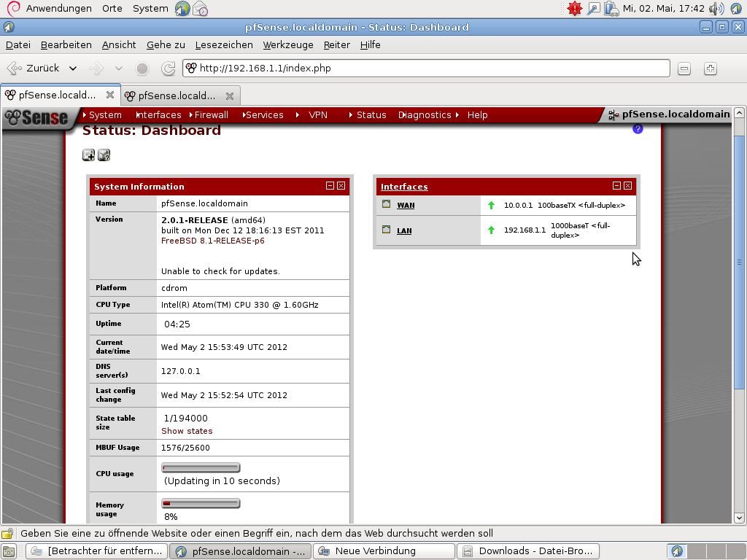Open the Datei menu
Viewport: 747px width, 560px height.
(x=18, y=44)
